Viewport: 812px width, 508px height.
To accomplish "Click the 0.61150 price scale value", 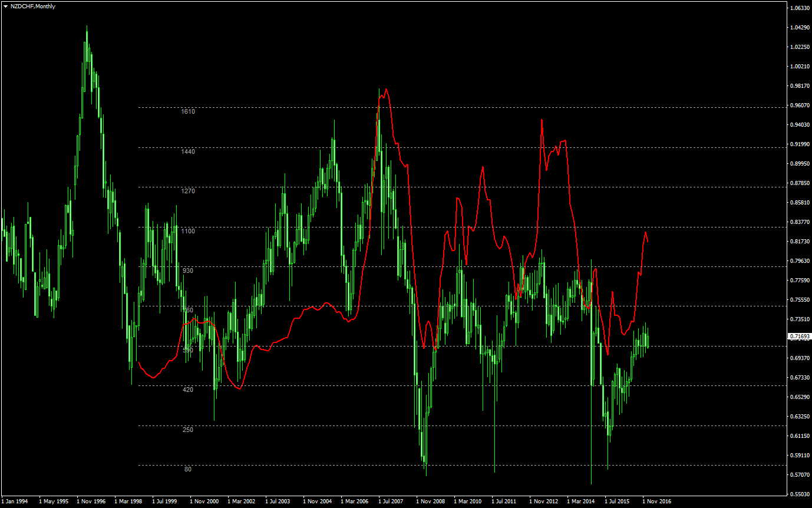I will [x=800, y=436].
